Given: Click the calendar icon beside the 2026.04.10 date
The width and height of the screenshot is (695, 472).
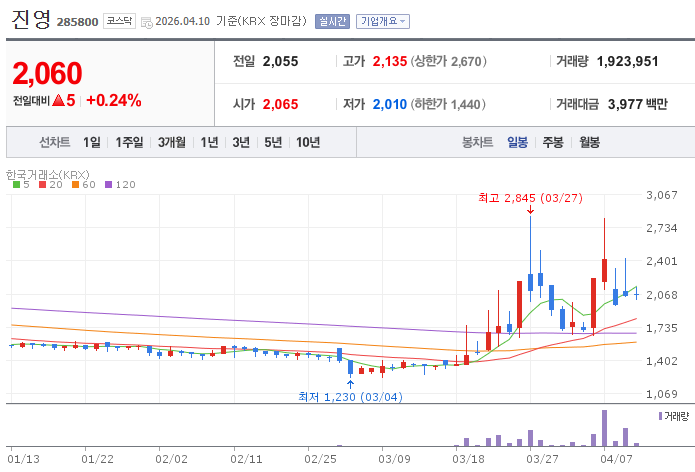Looking at the screenshot, I should click(147, 22).
